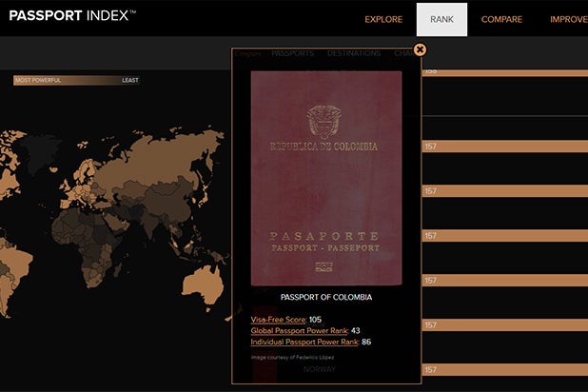Switch to the Passports sub-tab
Screen dimensions: 588x392
292,53
